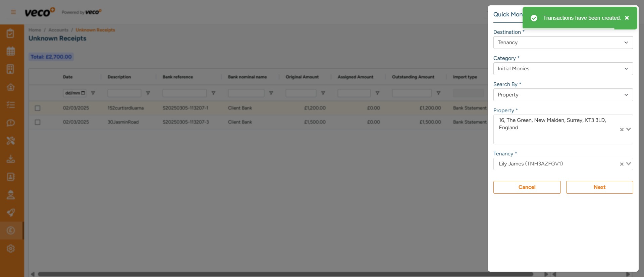
Task: Open the calendar icon in the sidebar
Action: coord(11,51)
